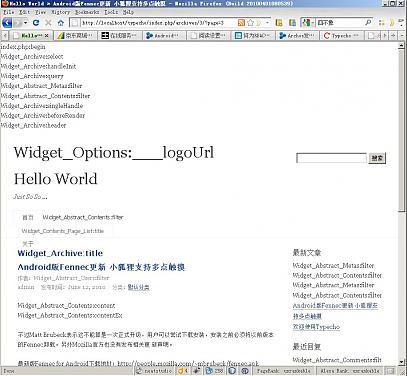Switch to the Archos tab

[x=298, y=35]
